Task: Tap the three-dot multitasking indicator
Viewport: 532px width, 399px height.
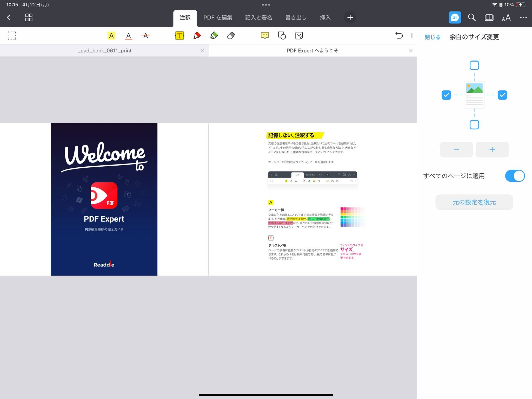Action: click(266, 5)
